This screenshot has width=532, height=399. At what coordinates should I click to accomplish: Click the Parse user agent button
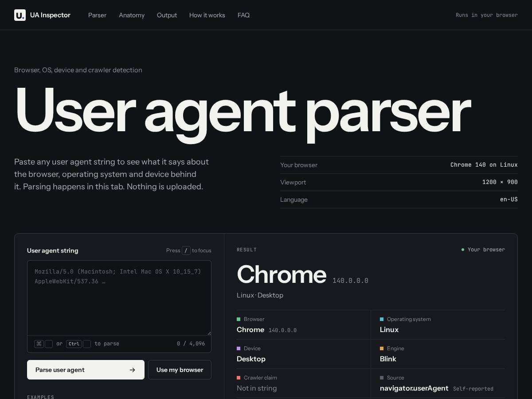(x=86, y=370)
